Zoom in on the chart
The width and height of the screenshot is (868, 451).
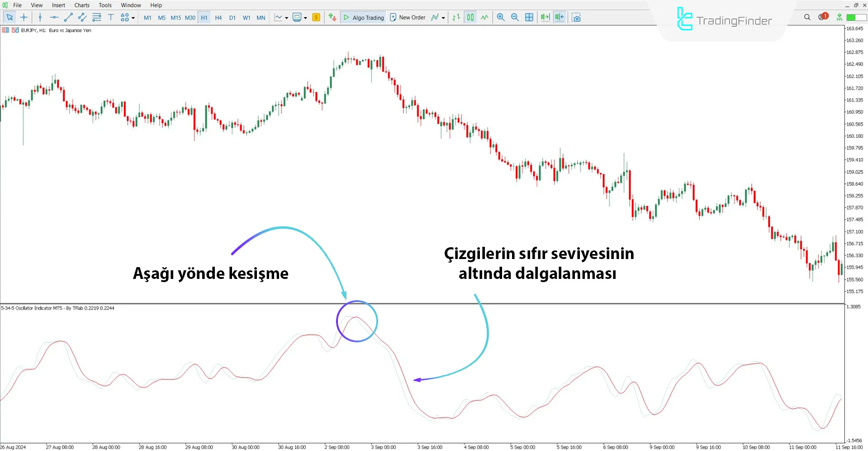(x=501, y=17)
